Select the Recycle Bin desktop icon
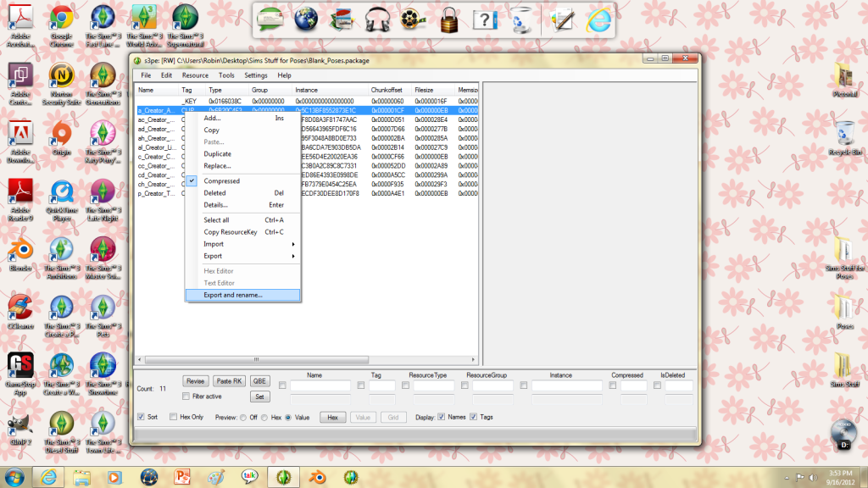Screen dimensions: 868x488 tap(845, 139)
